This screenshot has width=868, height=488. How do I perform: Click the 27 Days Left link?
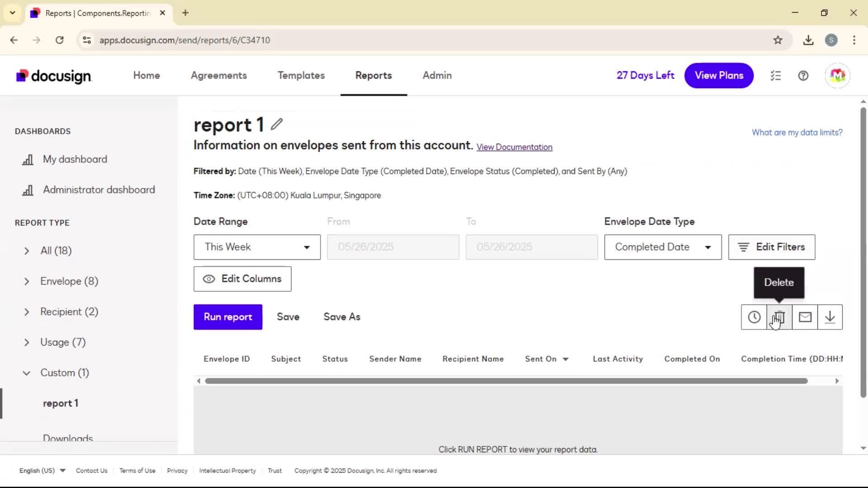pyautogui.click(x=645, y=75)
